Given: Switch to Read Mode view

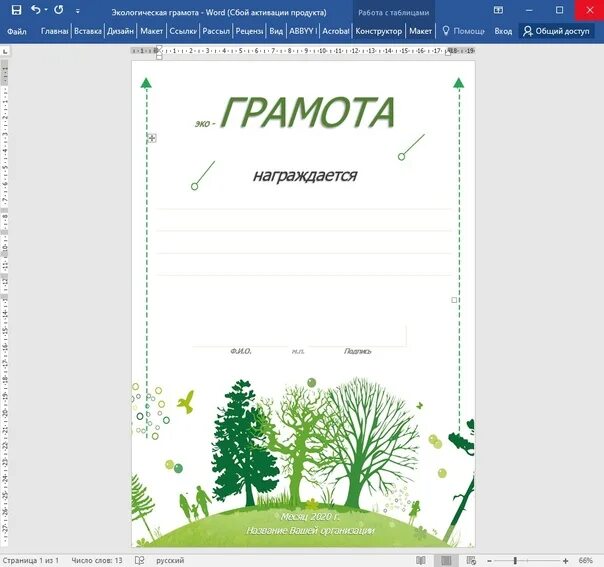Looking at the screenshot, I should tap(421, 560).
